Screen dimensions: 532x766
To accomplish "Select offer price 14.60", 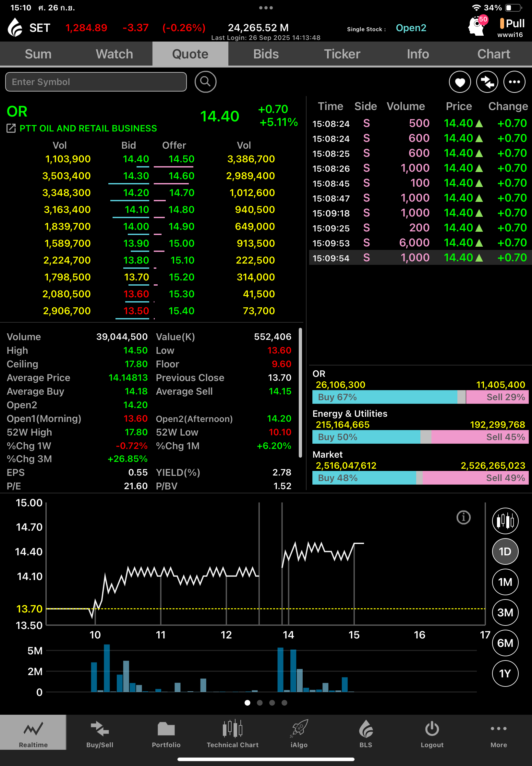I will click(x=181, y=176).
